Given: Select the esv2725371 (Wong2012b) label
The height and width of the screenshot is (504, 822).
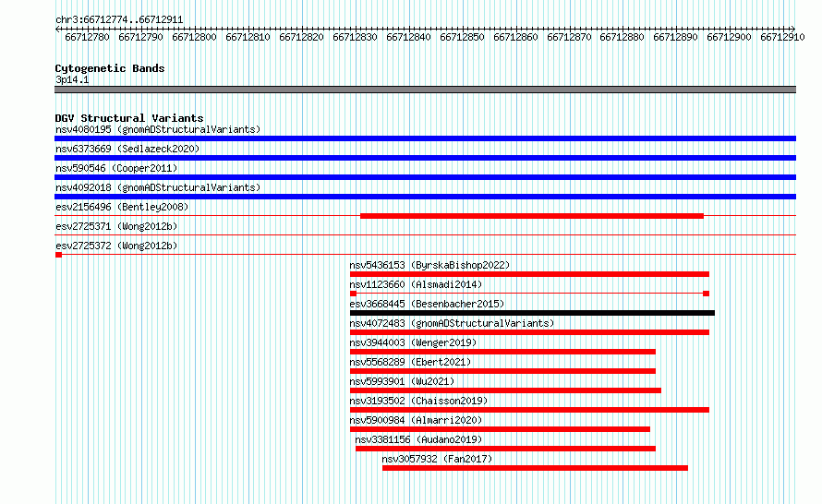Looking at the screenshot, I should tap(116, 226).
